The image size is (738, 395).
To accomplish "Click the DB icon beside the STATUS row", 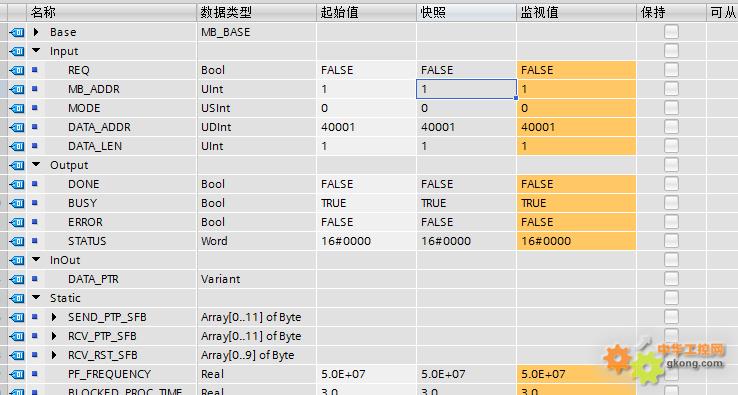I will coord(17,242).
